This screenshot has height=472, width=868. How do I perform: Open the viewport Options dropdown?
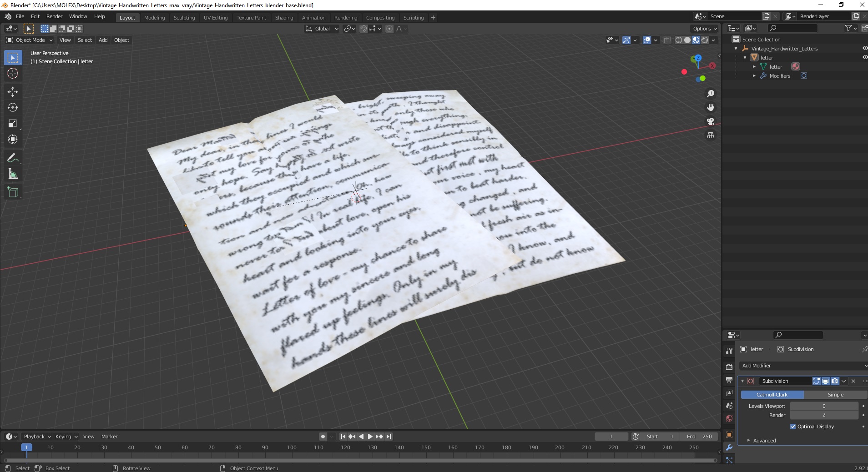tap(704, 29)
